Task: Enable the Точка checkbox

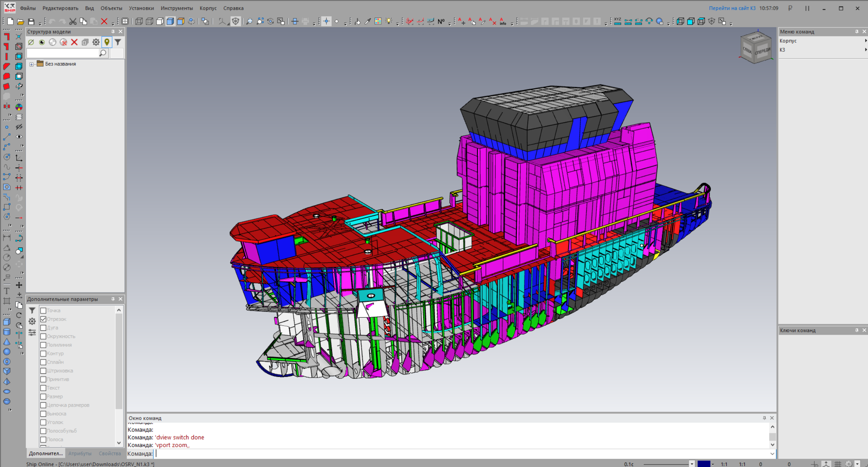Action: click(x=43, y=310)
